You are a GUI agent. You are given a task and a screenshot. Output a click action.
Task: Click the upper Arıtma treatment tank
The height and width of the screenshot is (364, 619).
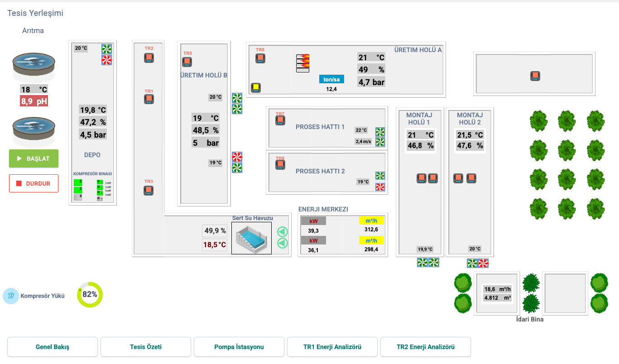[34, 65]
